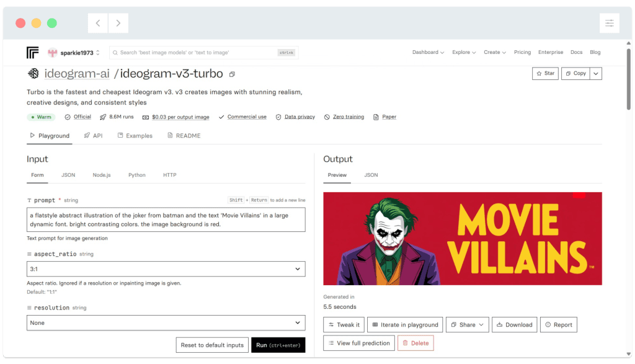The height and width of the screenshot is (364, 635).
Task: Focus the model search field
Action: [203, 53]
